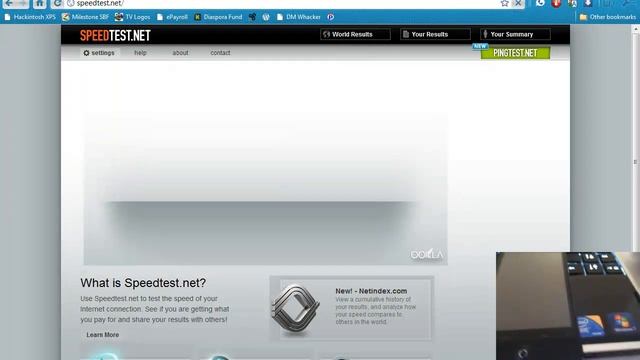Expand the Other bookmarks folder
Viewport: 640px width, 360px height.
pyautogui.click(x=607, y=17)
